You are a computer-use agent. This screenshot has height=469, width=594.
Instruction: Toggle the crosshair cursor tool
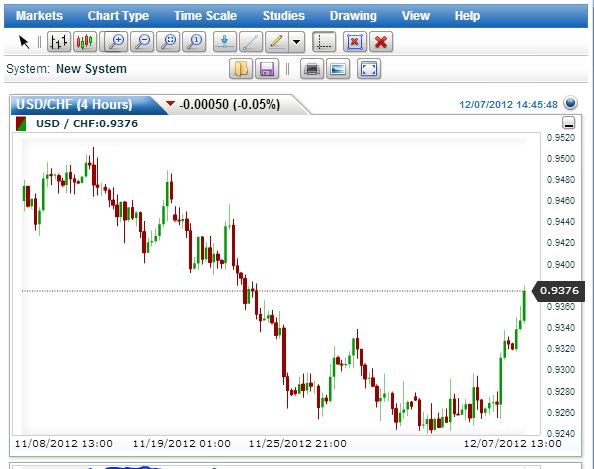(324, 42)
